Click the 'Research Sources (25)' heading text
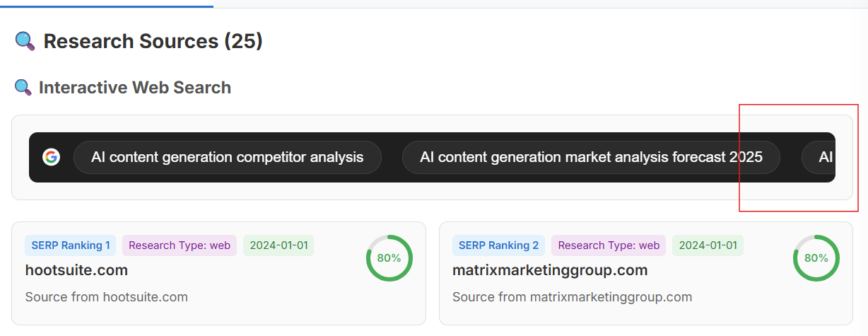 pyautogui.click(x=153, y=42)
